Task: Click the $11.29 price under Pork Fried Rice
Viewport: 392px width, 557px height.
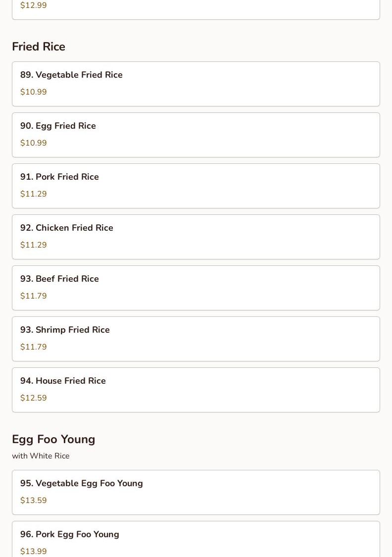Action: click(34, 194)
